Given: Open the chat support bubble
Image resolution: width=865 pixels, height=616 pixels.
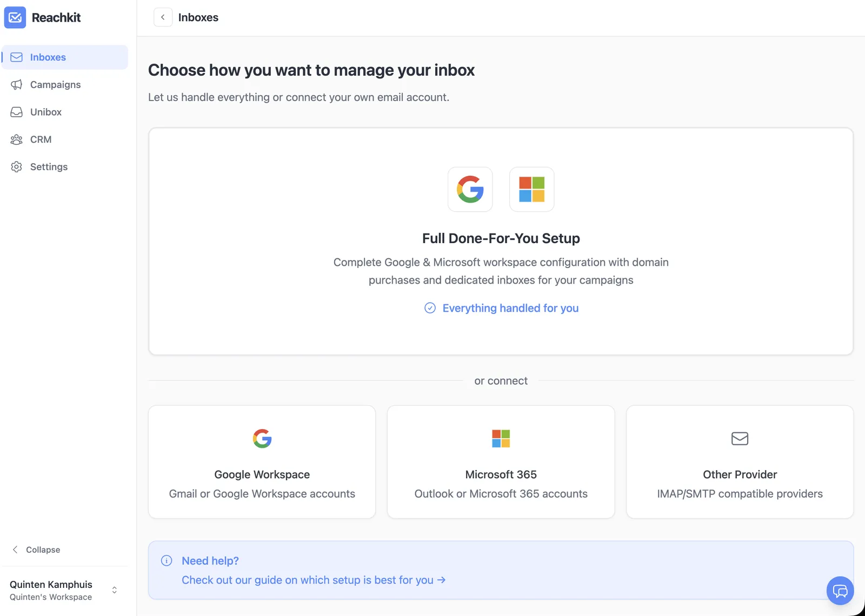Looking at the screenshot, I should 840,591.
